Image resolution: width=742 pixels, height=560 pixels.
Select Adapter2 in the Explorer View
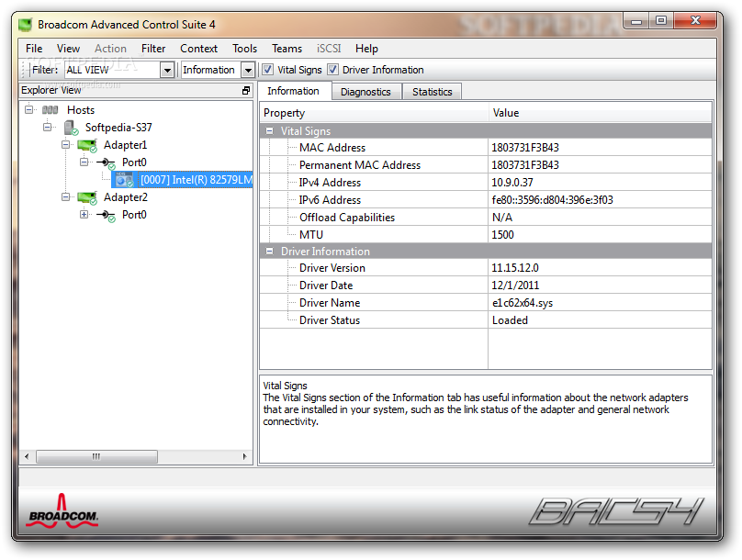126,197
